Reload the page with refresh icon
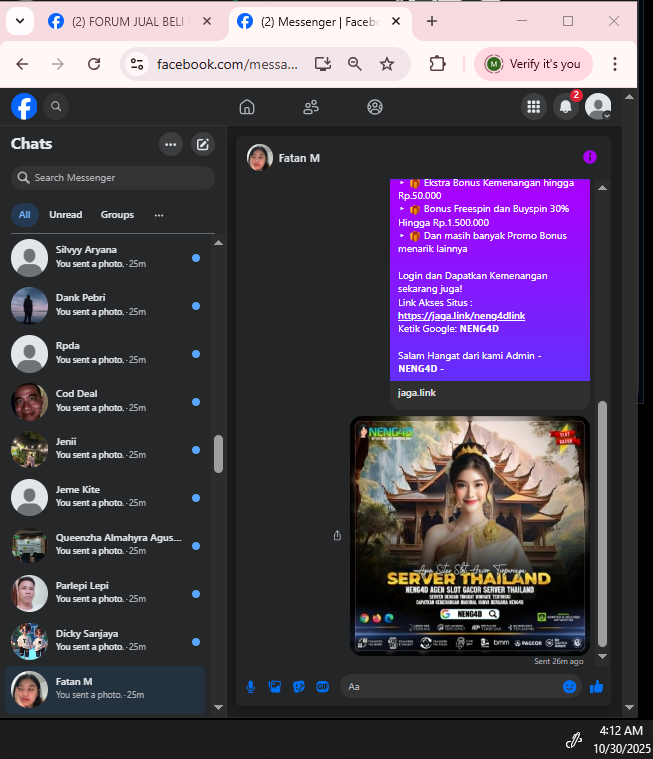 pyautogui.click(x=94, y=64)
